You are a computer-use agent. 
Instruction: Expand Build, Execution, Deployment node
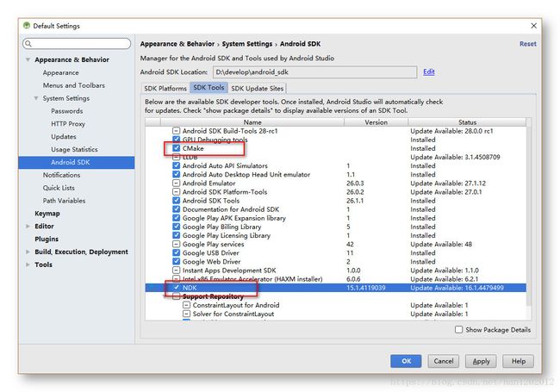(28, 252)
